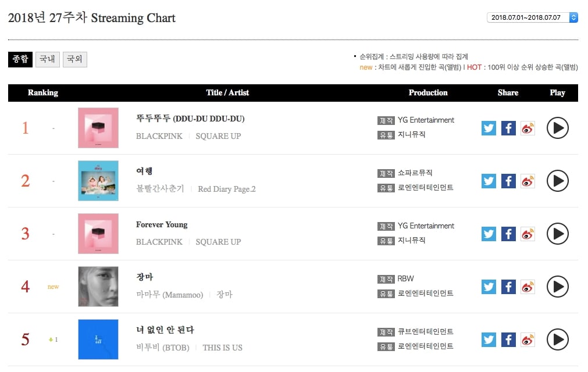
Task: Share Forever Young on Facebook
Action: click(x=508, y=234)
